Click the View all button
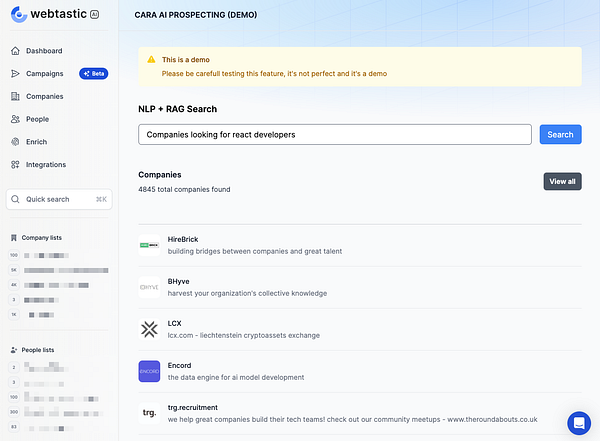The height and width of the screenshot is (441, 600). [562, 181]
